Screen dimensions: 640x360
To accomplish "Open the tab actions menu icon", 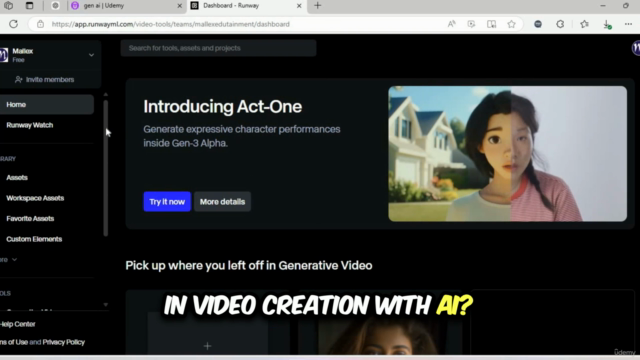I will (x=29, y=6).
